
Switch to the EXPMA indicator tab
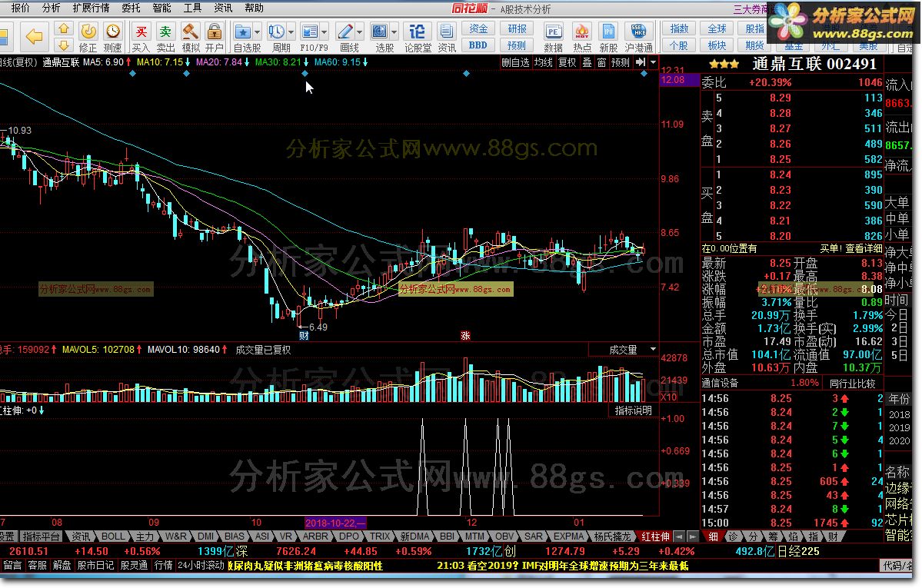568,537
